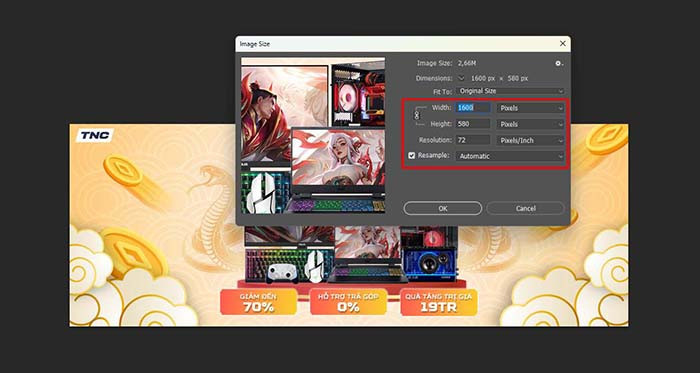Open the Fit To dropdown
The image size is (700, 373).
click(510, 91)
